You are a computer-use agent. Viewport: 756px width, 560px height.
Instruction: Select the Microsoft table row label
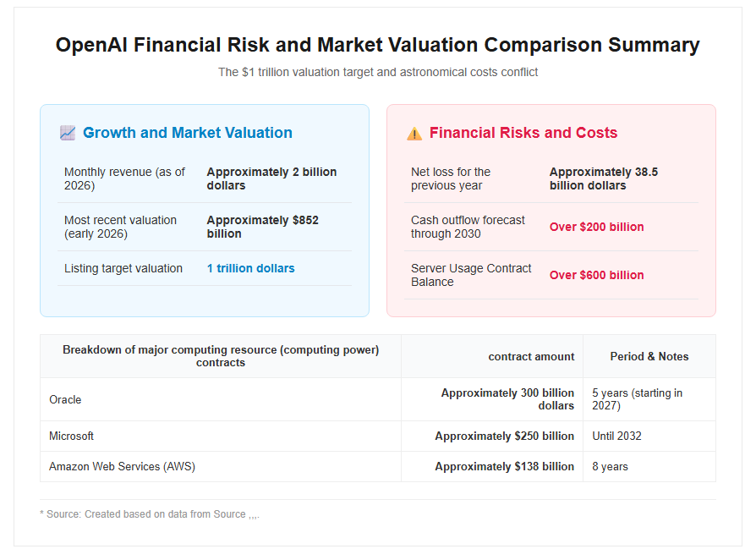click(71, 436)
